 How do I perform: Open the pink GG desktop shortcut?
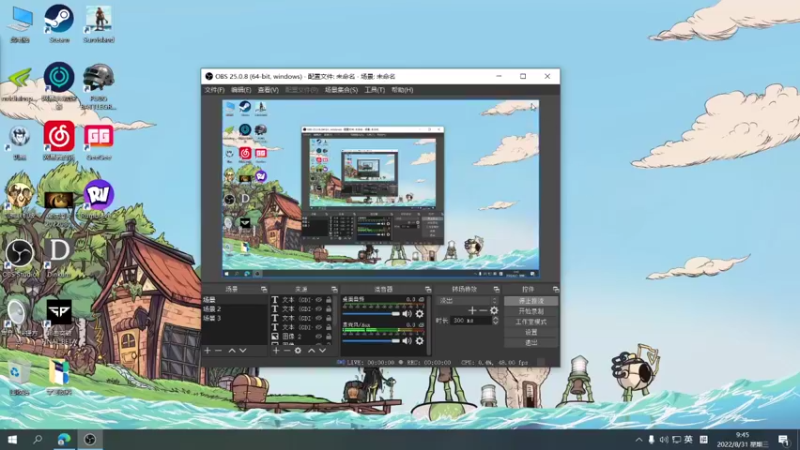point(98,141)
